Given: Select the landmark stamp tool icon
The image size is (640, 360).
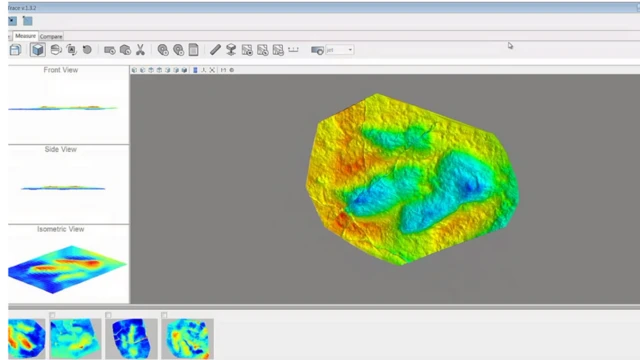Looking at the screenshot, I should point(231,50).
